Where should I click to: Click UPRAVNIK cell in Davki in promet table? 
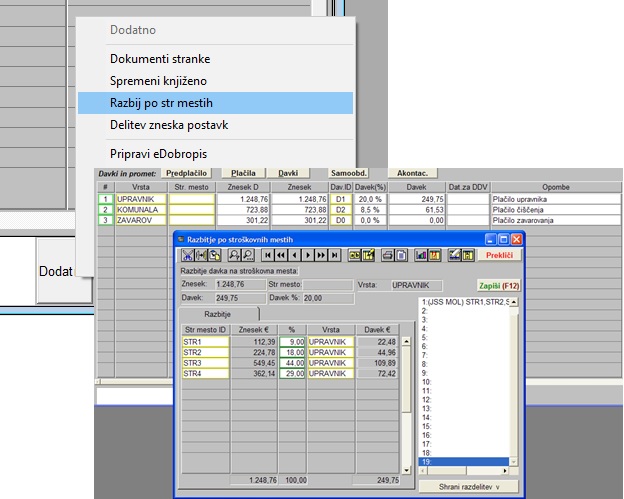point(141,199)
